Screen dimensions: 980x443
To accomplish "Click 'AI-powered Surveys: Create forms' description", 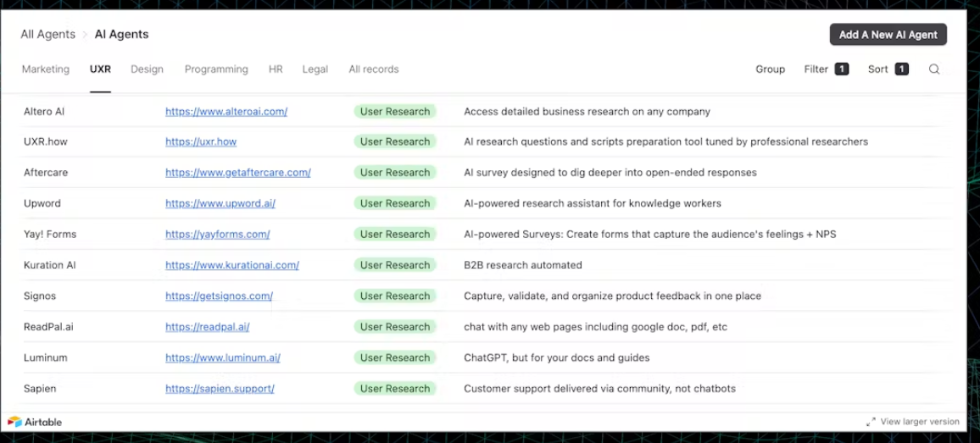I will click(649, 235).
